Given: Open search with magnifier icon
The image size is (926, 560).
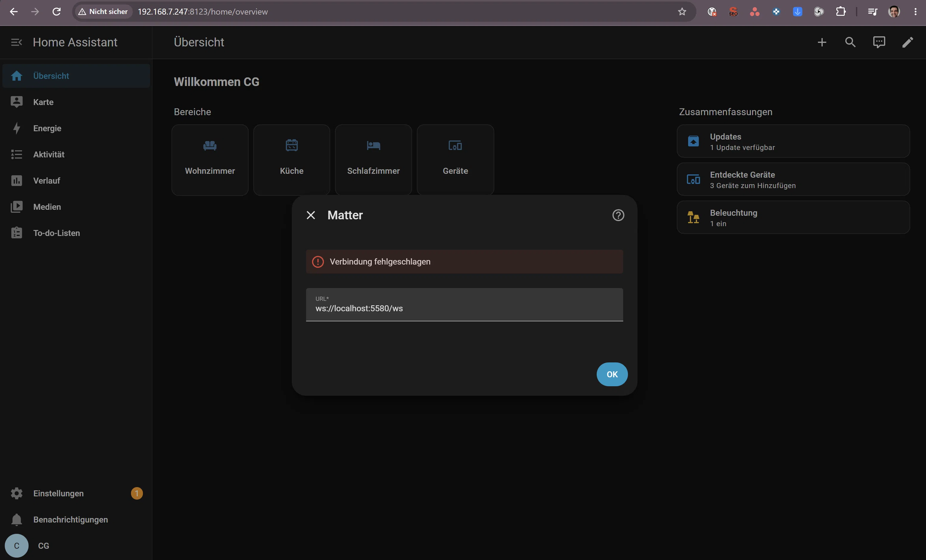Looking at the screenshot, I should point(850,42).
